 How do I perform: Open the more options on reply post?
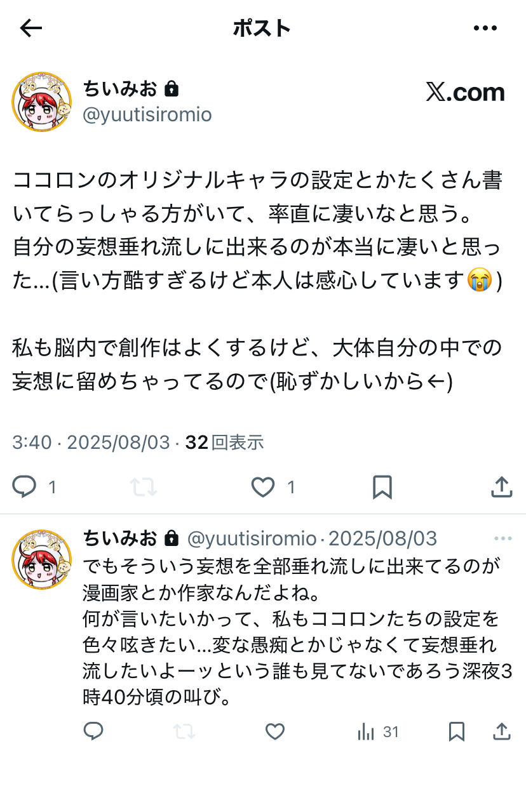(503, 539)
